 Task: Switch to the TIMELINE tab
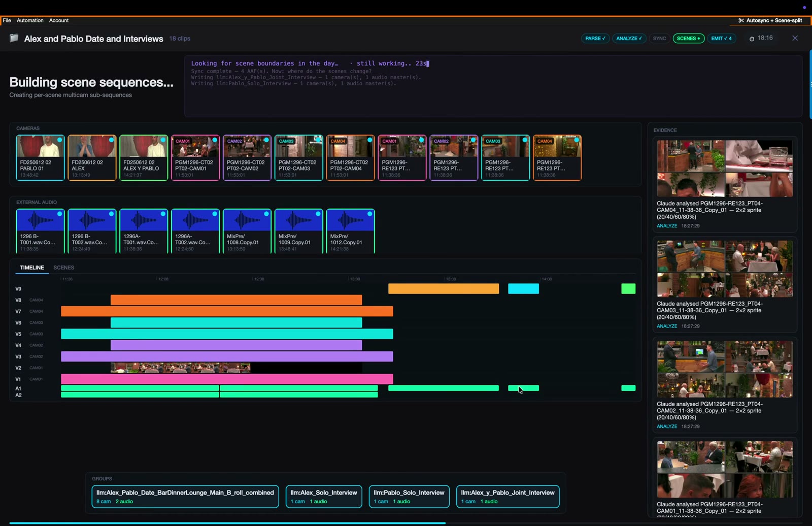(x=32, y=268)
